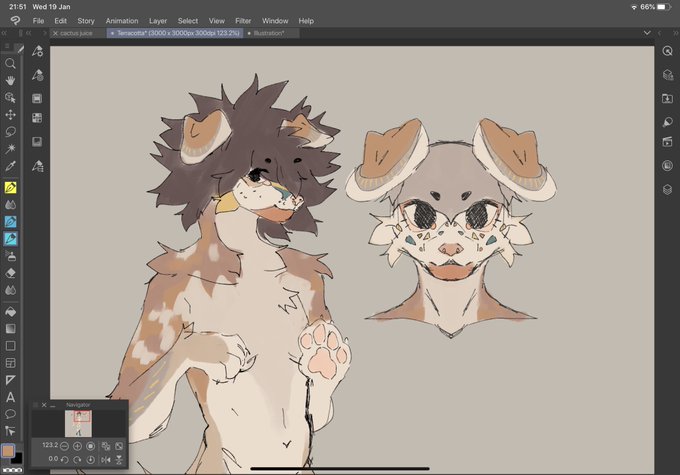Select the Hand move-canvas tool
The width and height of the screenshot is (680, 475).
click(10, 80)
